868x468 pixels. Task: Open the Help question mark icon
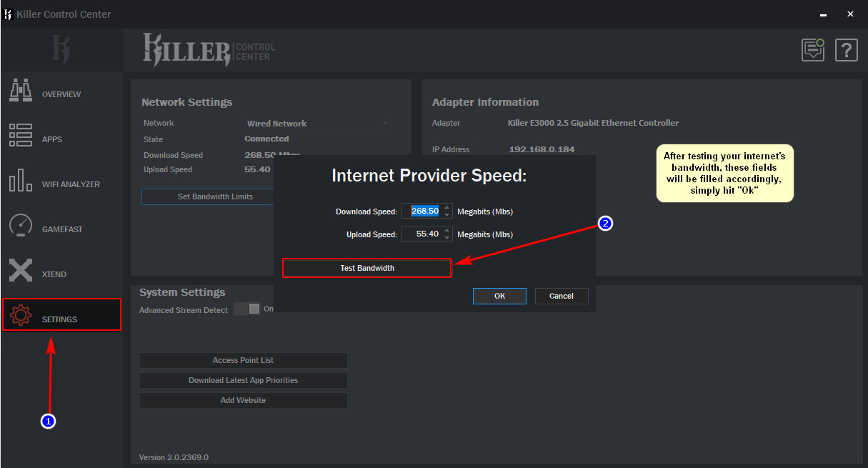click(x=847, y=50)
